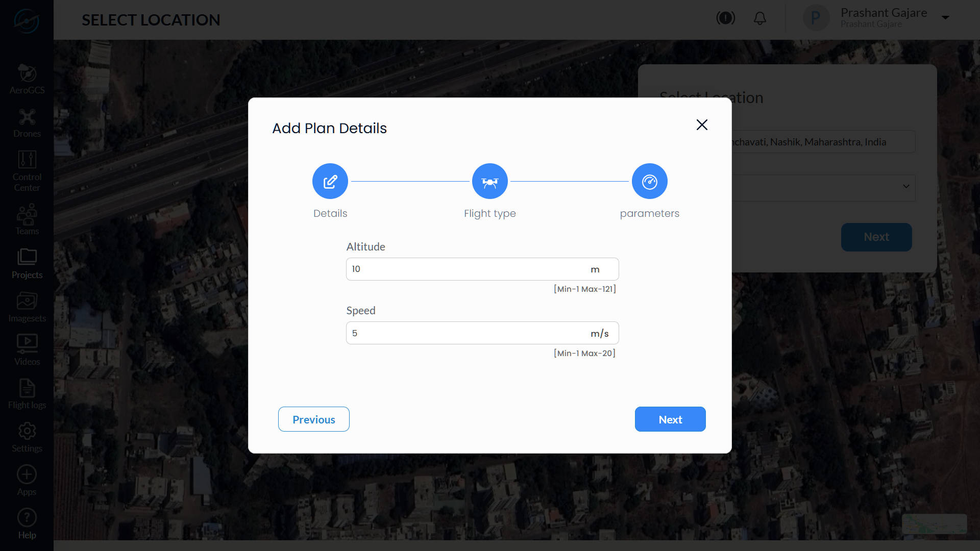The height and width of the screenshot is (551, 980).
Task: Select the Flight type drone step icon
Action: [x=490, y=181]
